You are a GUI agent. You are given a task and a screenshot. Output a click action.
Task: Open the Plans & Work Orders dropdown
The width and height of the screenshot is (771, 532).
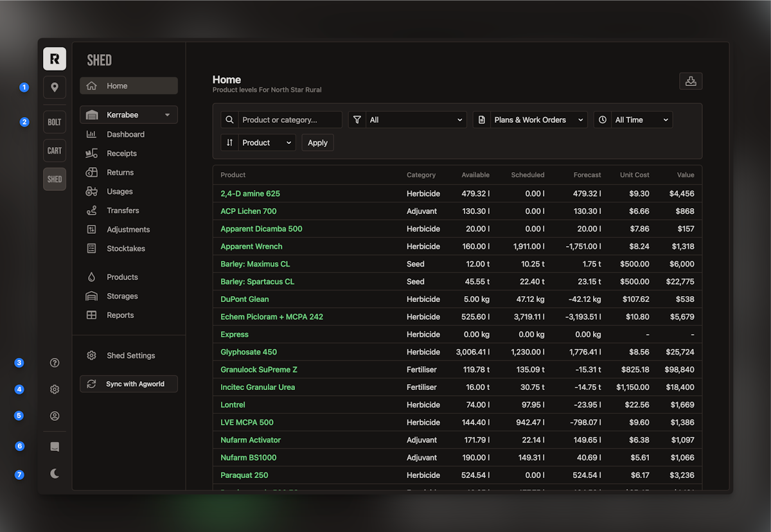[538, 120]
